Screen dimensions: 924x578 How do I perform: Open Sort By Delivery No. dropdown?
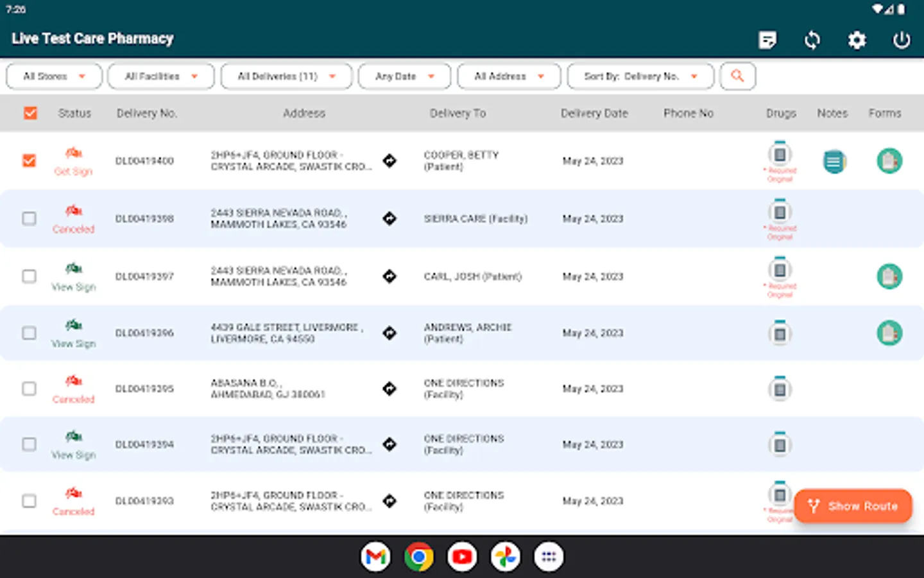click(x=640, y=76)
